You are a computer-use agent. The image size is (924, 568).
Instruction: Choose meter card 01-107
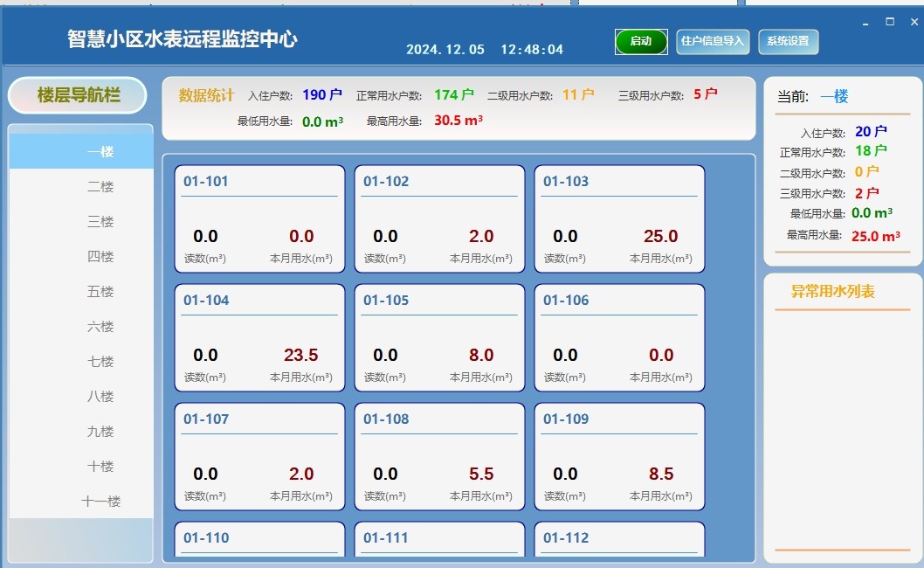[x=260, y=456]
